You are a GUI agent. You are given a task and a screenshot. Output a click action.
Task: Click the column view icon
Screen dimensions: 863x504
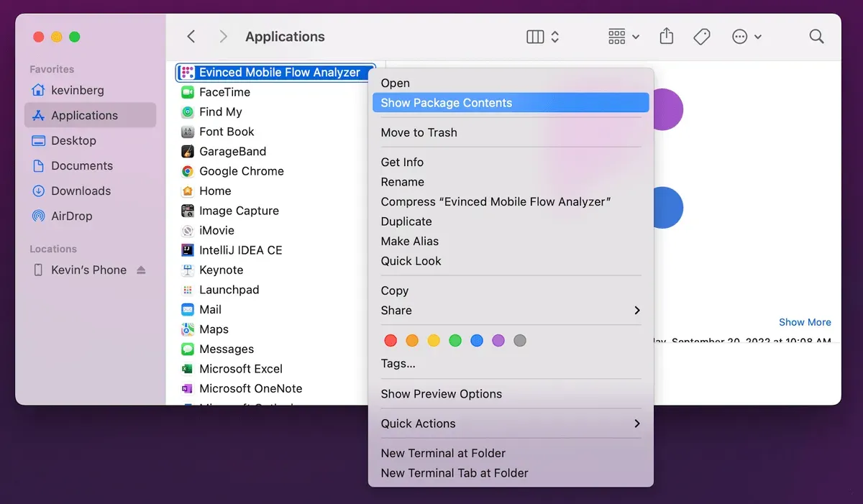click(x=535, y=37)
